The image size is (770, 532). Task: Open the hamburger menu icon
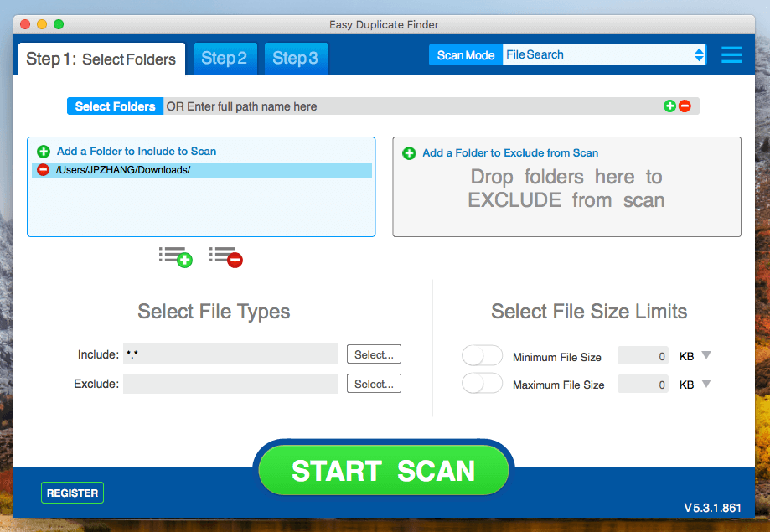[x=731, y=54]
